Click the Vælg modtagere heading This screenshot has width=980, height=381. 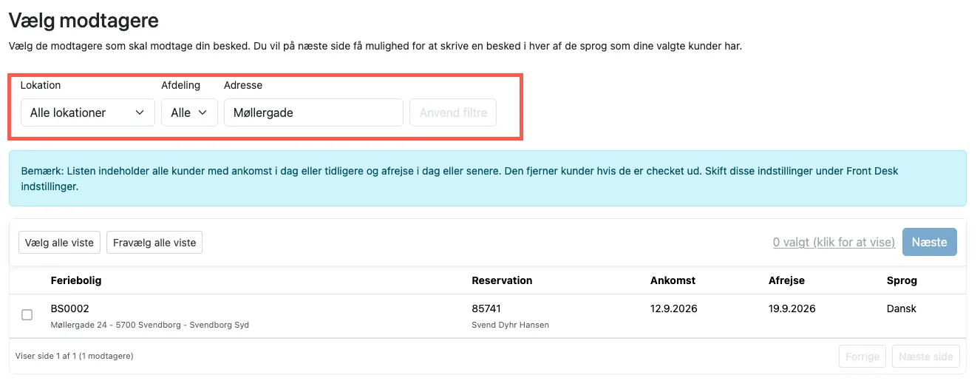click(84, 20)
